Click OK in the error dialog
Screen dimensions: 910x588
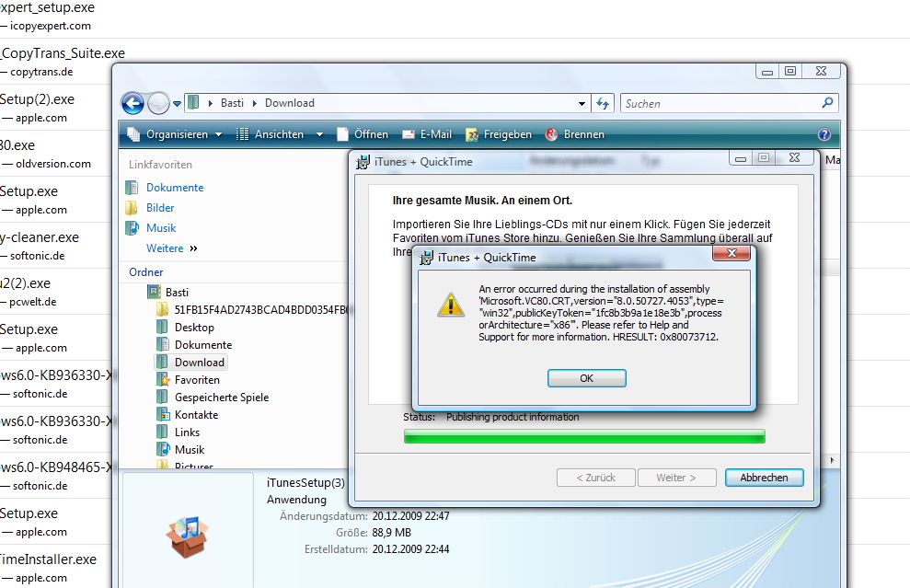[587, 378]
